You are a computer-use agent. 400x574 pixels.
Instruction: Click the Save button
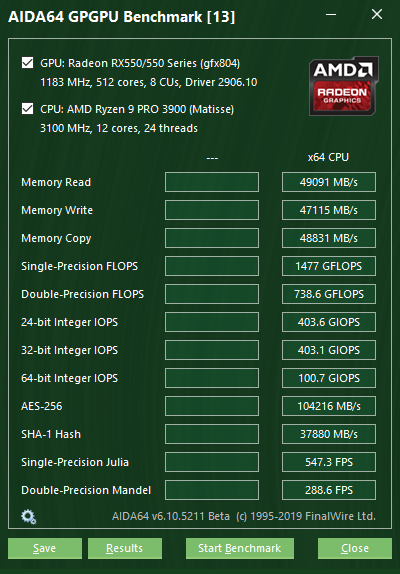pyautogui.click(x=45, y=548)
